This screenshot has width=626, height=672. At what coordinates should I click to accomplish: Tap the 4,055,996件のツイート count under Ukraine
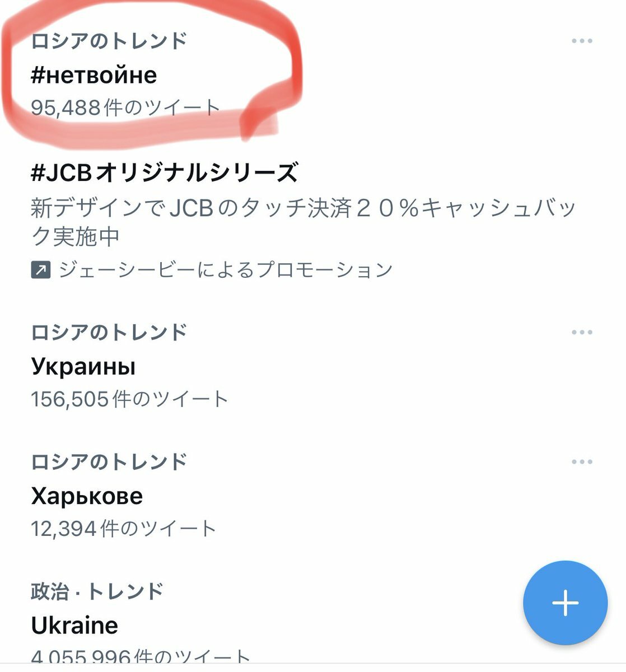click(140, 656)
